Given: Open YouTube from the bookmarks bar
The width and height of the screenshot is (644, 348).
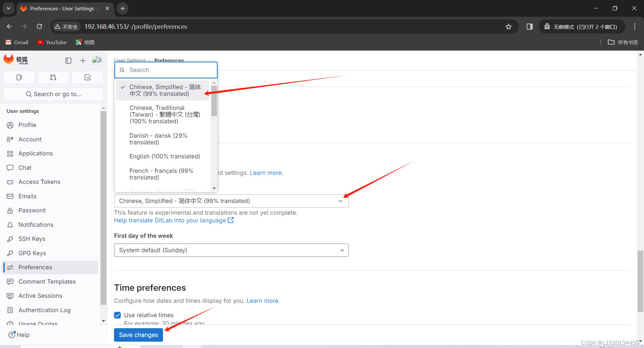Looking at the screenshot, I should point(52,42).
